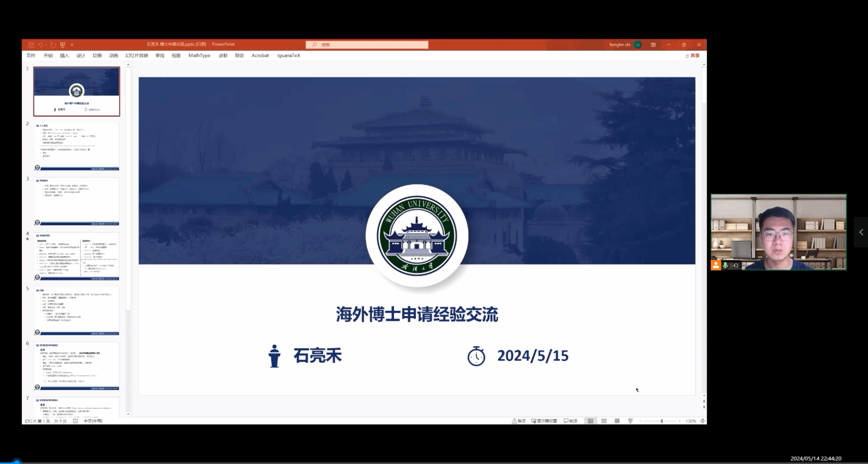Click the Slide Show icon in status bar
This screenshot has width=868, height=464.
630,421
